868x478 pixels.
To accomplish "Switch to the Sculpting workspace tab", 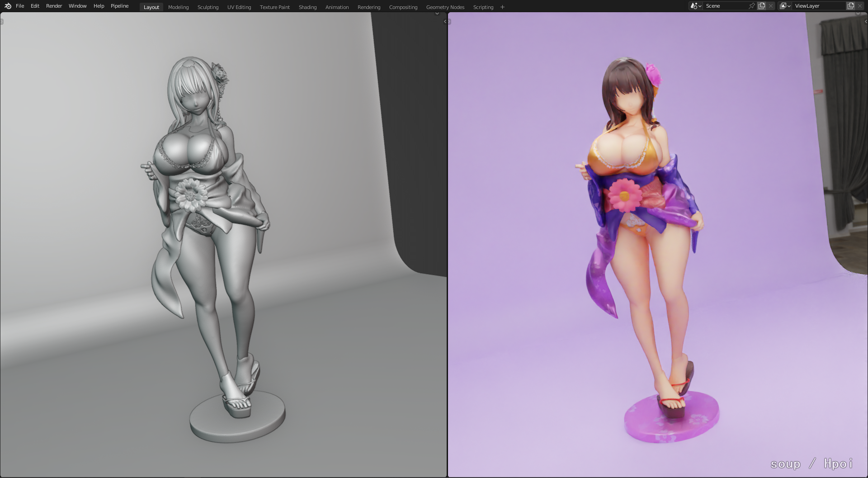I will (208, 7).
